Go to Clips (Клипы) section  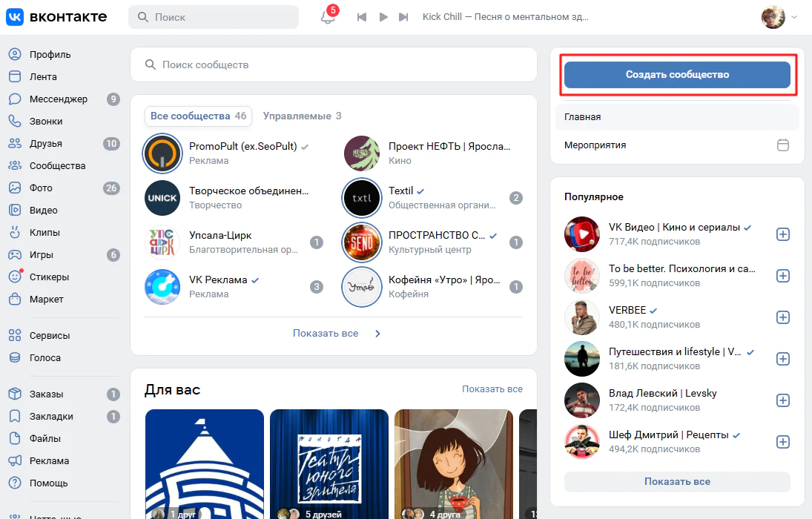click(44, 233)
